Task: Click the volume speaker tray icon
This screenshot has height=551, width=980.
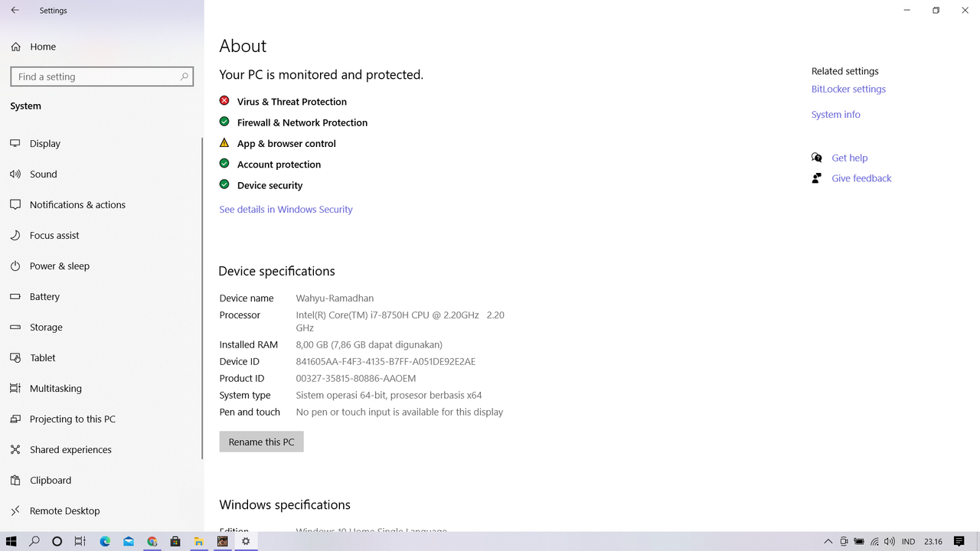Action: pyautogui.click(x=889, y=541)
